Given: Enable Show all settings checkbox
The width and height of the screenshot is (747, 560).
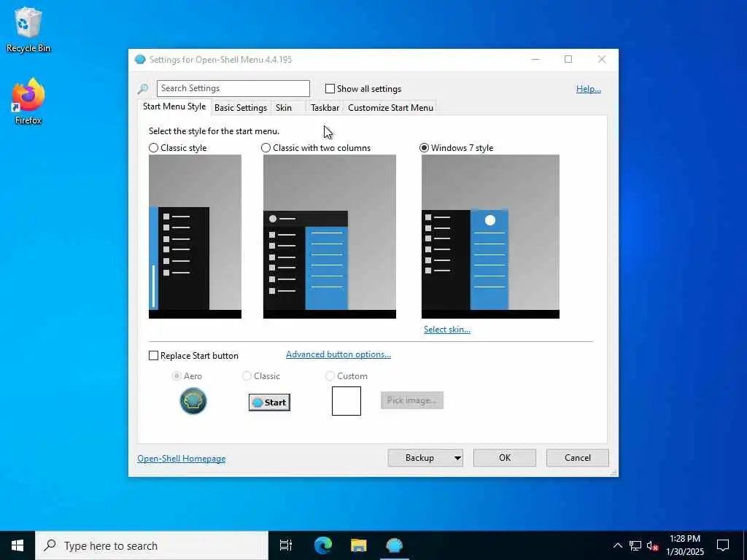Looking at the screenshot, I should pyautogui.click(x=330, y=88).
